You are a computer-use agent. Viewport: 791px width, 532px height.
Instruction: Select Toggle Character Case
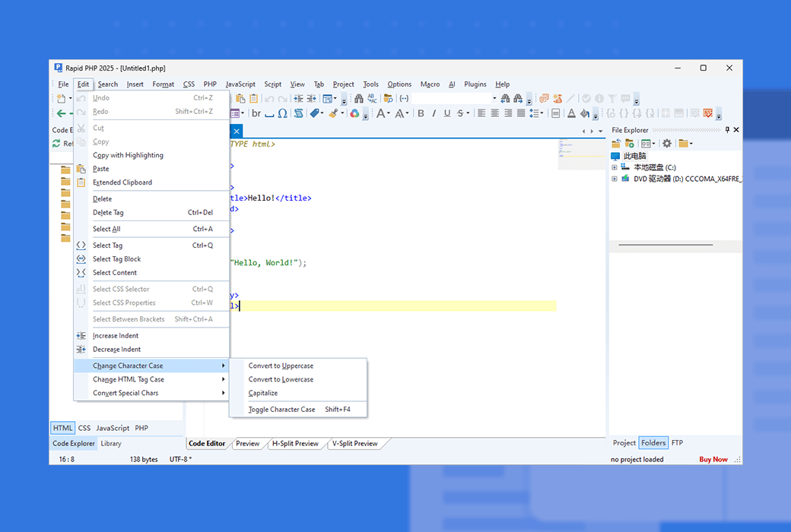(298, 410)
